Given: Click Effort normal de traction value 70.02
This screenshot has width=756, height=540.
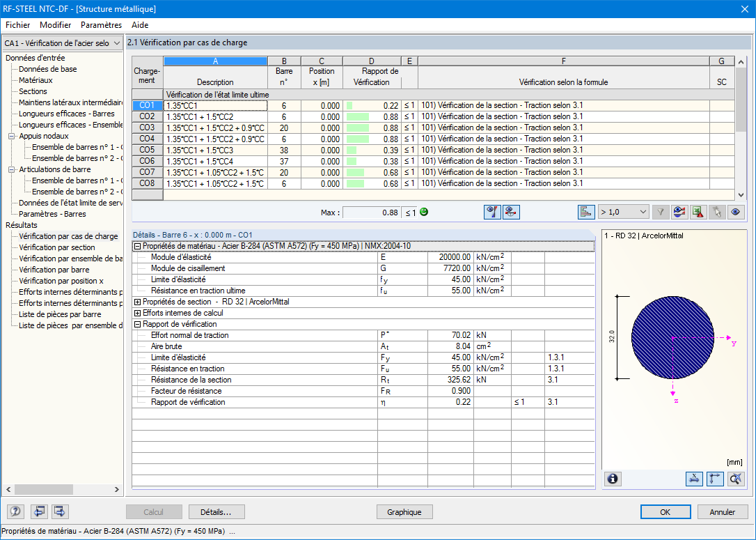Looking at the screenshot, I should coord(450,335).
